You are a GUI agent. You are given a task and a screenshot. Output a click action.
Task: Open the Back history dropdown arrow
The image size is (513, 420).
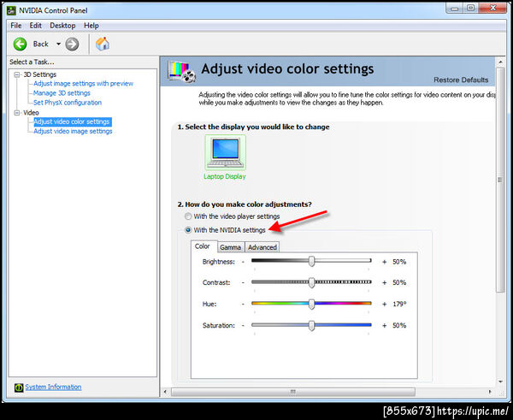[58, 44]
